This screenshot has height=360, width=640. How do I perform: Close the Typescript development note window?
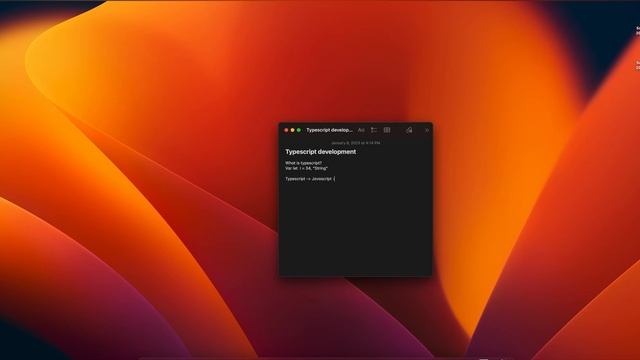coord(286,130)
